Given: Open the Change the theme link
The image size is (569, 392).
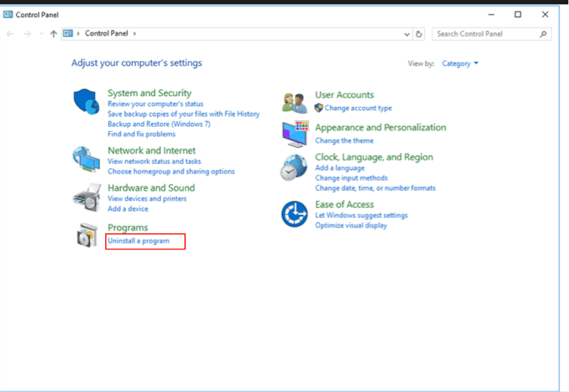Looking at the screenshot, I should (344, 141).
